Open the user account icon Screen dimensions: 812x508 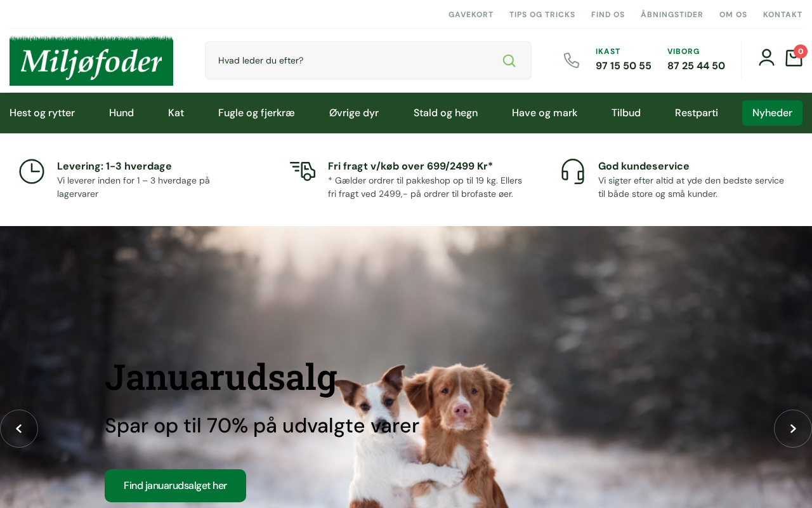pyautogui.click(x=766, y=58)
